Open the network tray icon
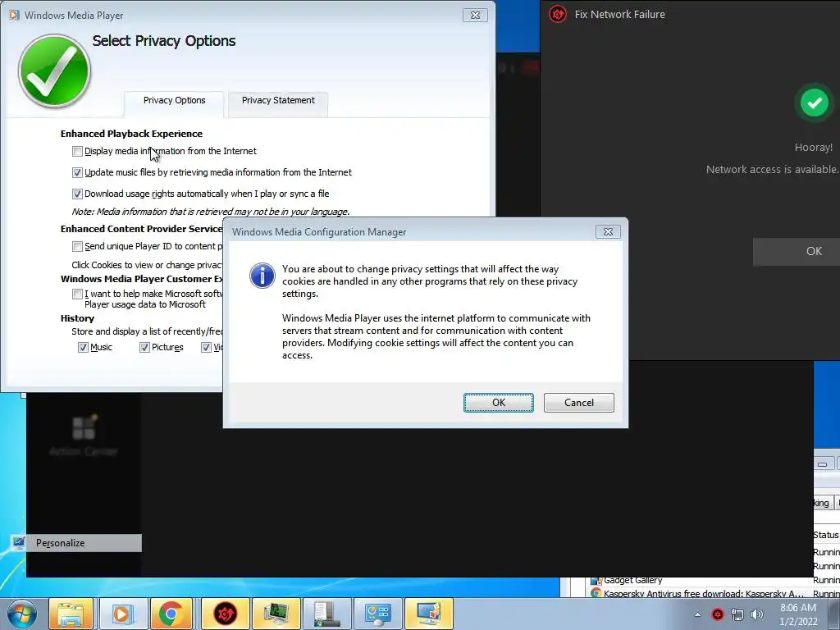Image resolution: width=840 pixels, height=630 pixels. click(x=737, y=614)
